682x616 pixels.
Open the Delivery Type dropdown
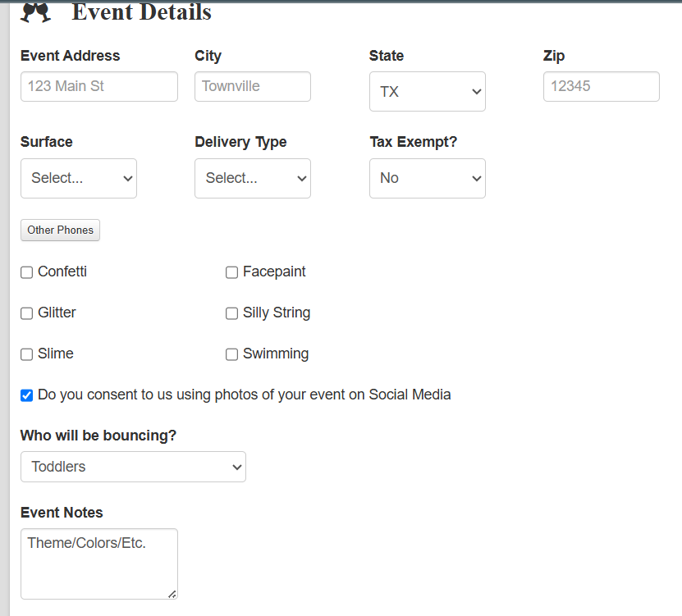pos(252,178)
